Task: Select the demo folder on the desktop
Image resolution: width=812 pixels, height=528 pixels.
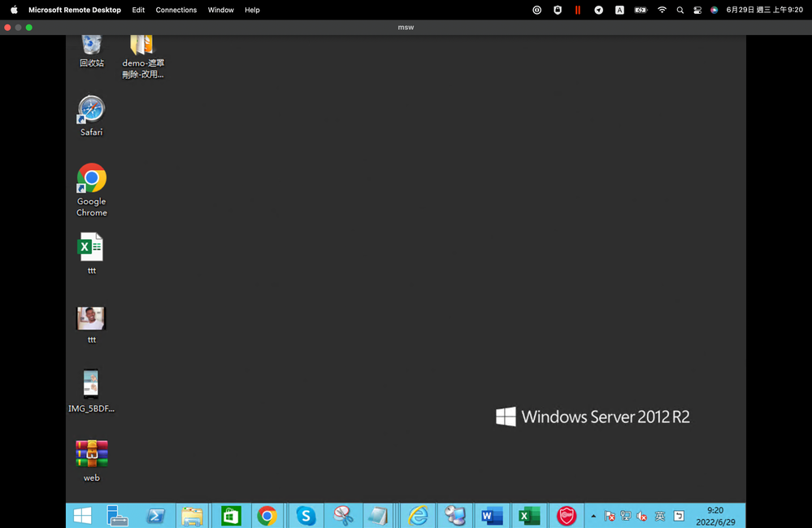Action: click(x=143, y=57)
